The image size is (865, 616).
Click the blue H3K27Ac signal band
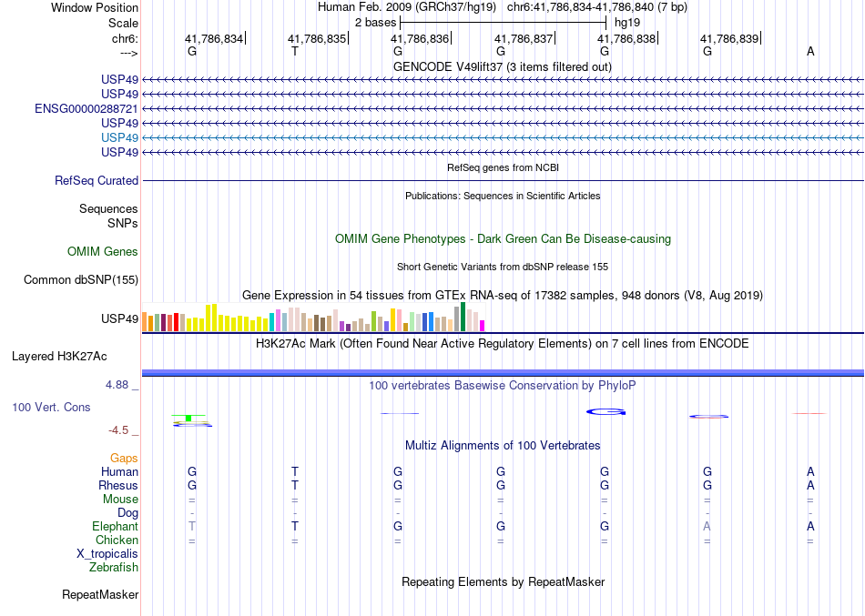(503, 373)
